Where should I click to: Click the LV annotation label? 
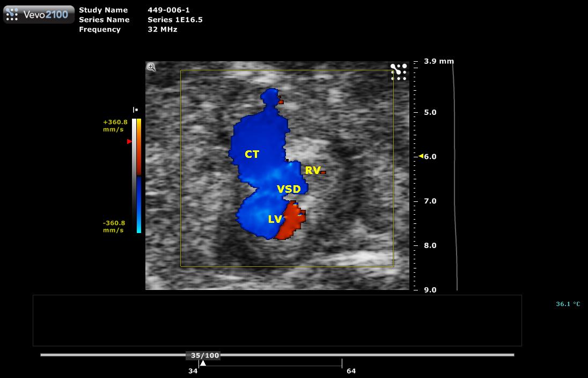(x=275, y=219)
